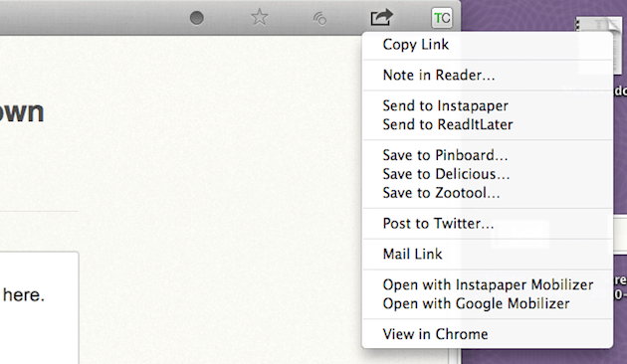Click the TC TechCrunch icon button

click(442, 18)
